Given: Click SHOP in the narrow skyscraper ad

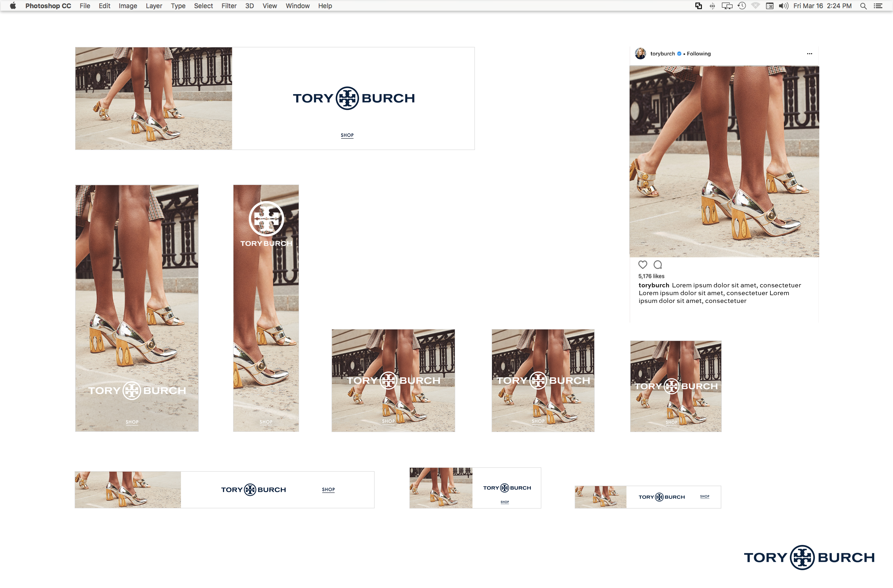Looking at the screenshot, I should point(266,422).
